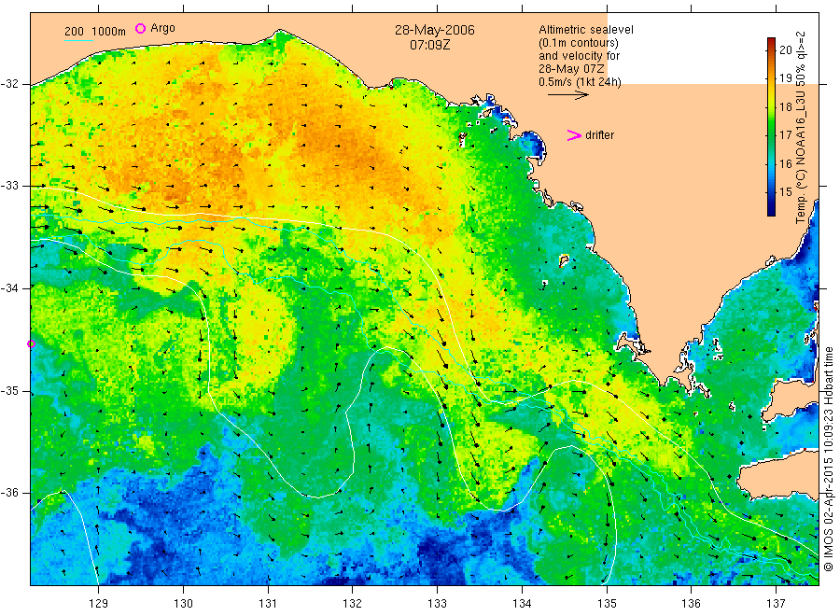The image size is (840, 616).
Task: Click the colorbar value 20
Action: [x=785, y=49]
